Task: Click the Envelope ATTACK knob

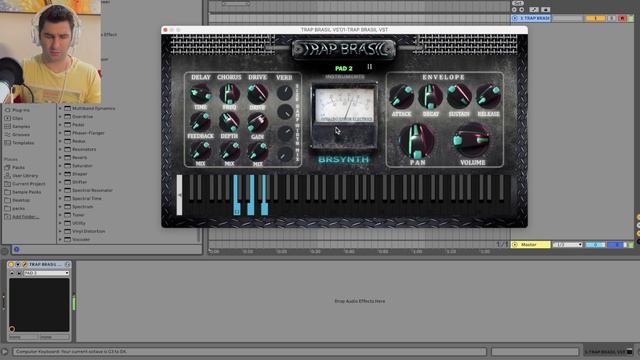Action: (402, 97)
